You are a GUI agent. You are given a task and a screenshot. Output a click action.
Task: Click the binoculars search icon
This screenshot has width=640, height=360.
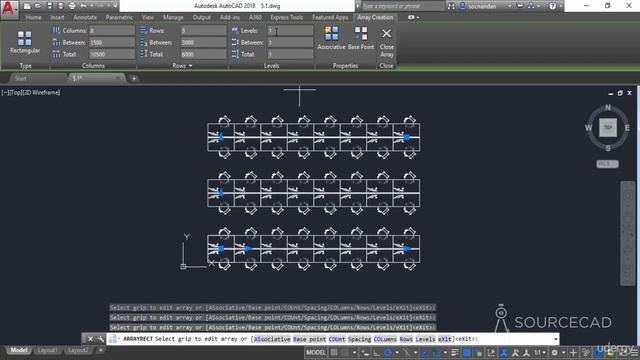(x=451, y=6)
